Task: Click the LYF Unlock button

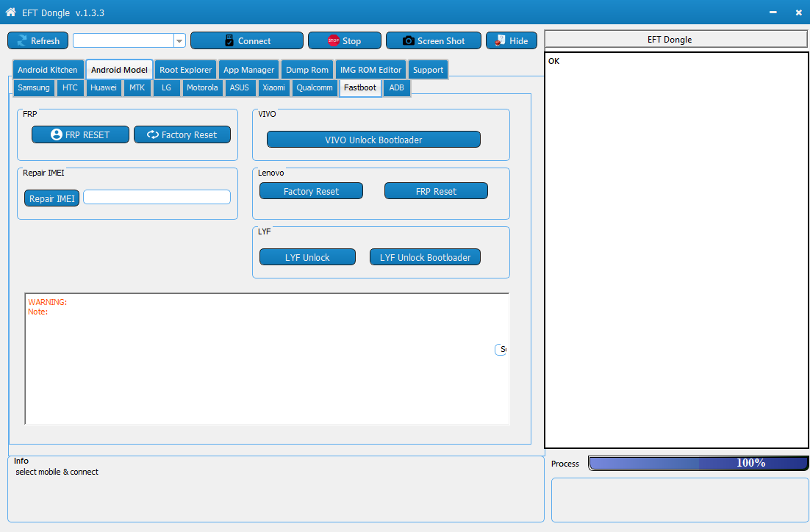Action: pyautogui.click(x=307, y=257)
